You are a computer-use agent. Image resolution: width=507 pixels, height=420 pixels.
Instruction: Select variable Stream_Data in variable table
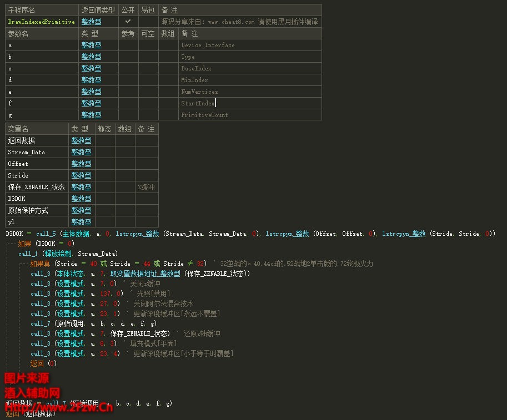[x=27, y=152]
